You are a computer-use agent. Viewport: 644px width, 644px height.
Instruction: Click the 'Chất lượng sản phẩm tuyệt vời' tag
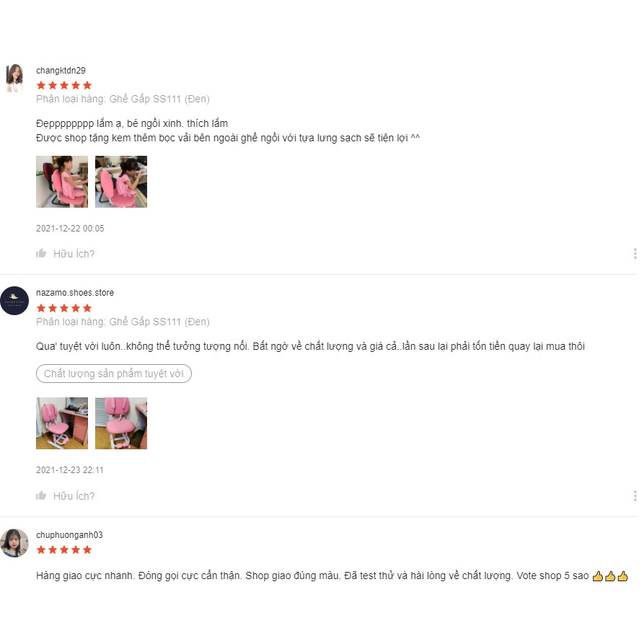click(x=114, y=374)
